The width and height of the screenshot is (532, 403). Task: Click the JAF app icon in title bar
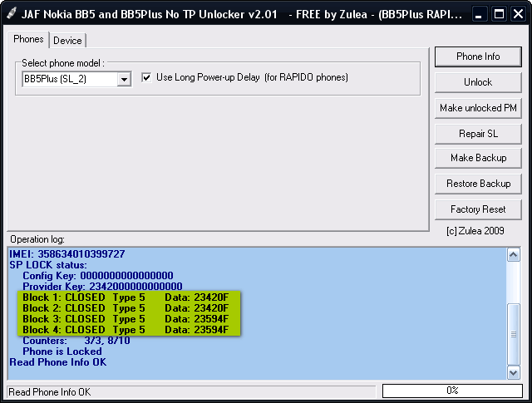click(11, 14)
